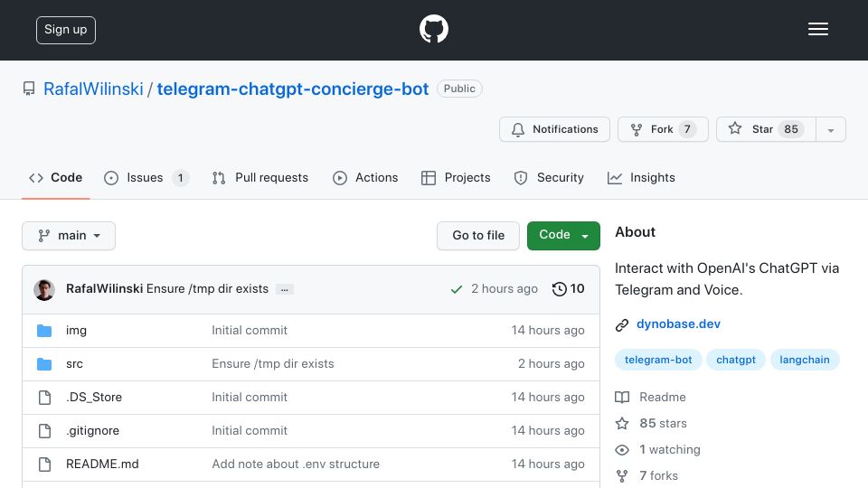Open the Pull requests tab
Image resolution: width=868 pixels, height=488 pixels.
click(x=260, y=178)
